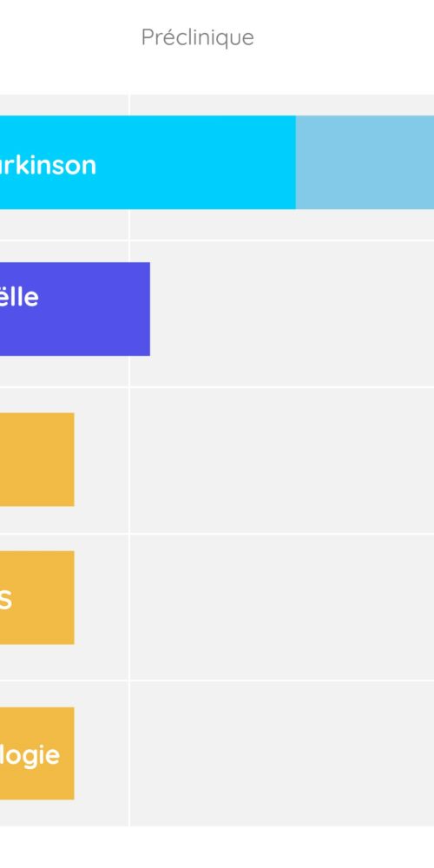This screenshot has height=868, width=434.
Task: Click the "logie" label text
Action: pyautogui.click(x=30, y=756)
